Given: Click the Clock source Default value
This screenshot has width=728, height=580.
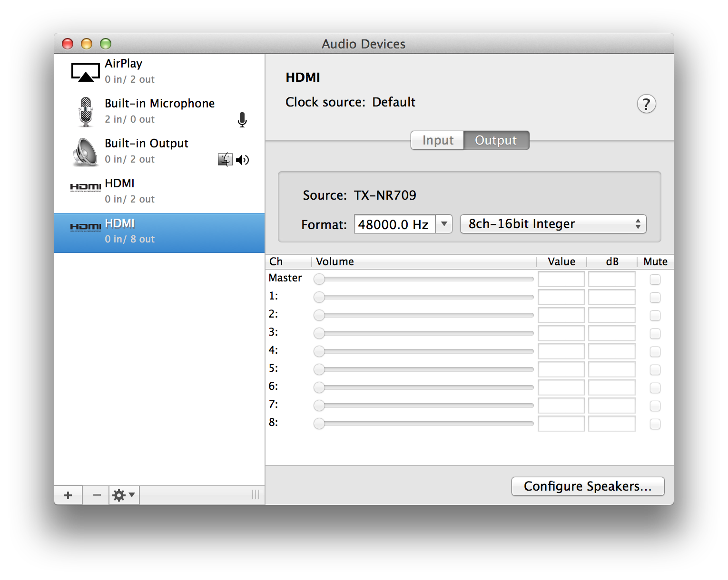Looking at the screenshot, I should tap(394, 102).
